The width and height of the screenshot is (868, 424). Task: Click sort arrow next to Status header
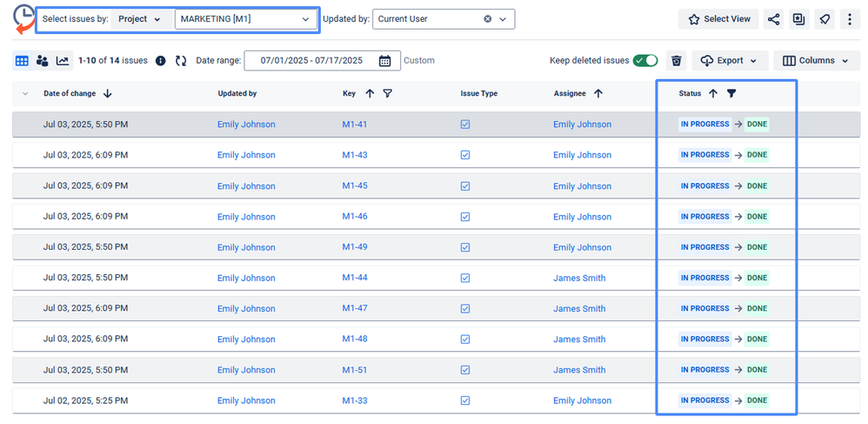point(713,94)
